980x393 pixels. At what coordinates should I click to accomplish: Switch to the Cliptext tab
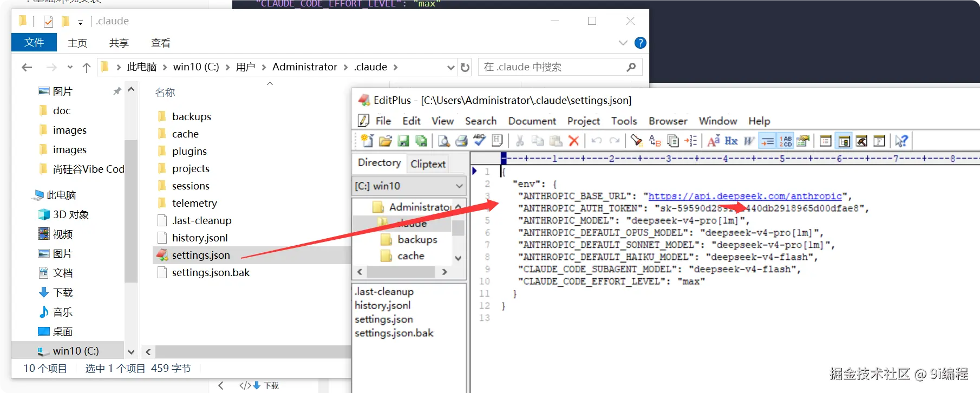[x=428, y=163]
